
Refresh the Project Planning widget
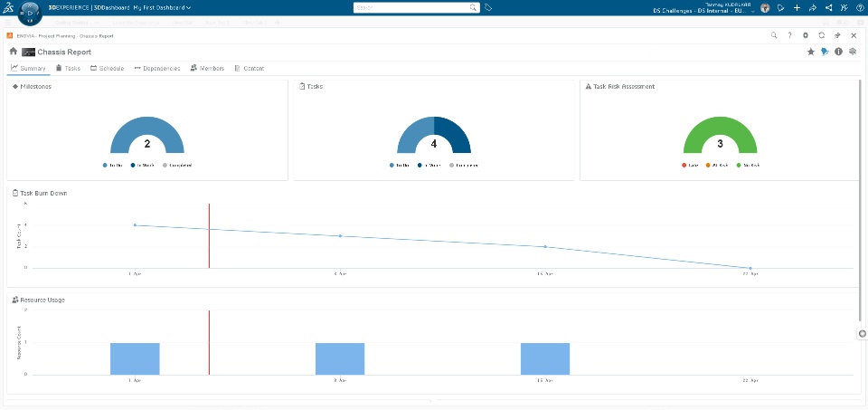coord(822,35)
